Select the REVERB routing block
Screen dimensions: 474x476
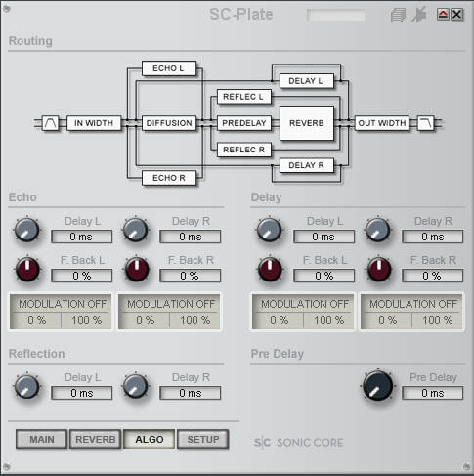(307, 123)
